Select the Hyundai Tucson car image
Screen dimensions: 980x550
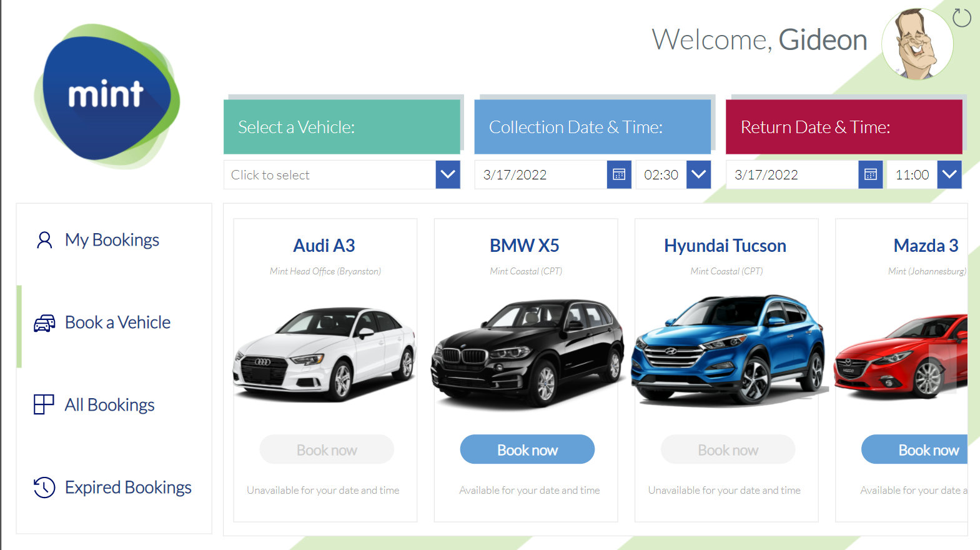[x=728, y=350]
